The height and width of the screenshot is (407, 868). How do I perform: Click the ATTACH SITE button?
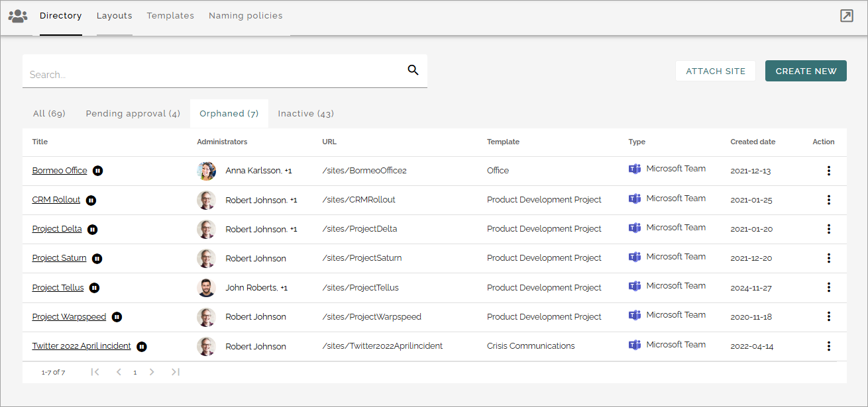[x=716, y=71]
